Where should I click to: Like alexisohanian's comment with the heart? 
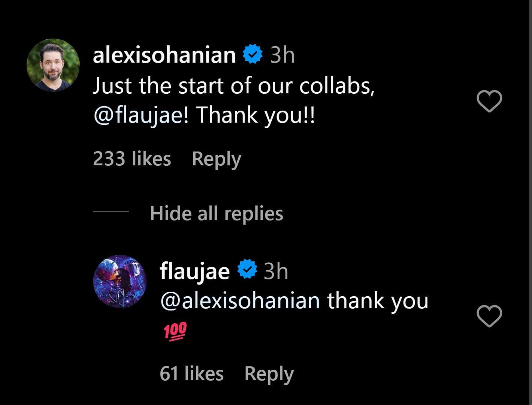pyautogui.click(x=489, y=101)
